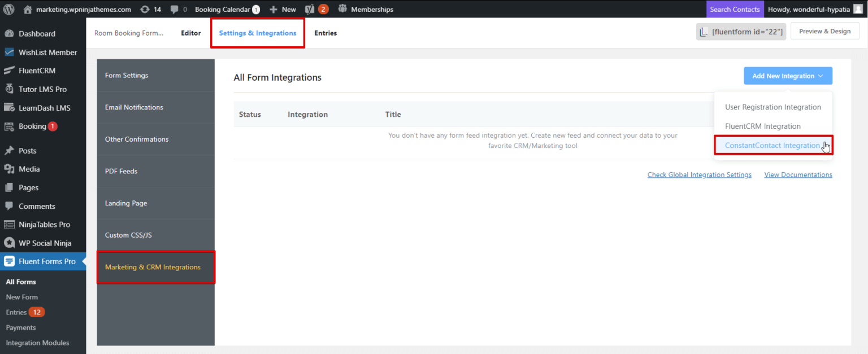Viewport: 868px width, 354px height.
Task: Copy the fluentform id="22" shortcode
Action: [x=741, y=32]
